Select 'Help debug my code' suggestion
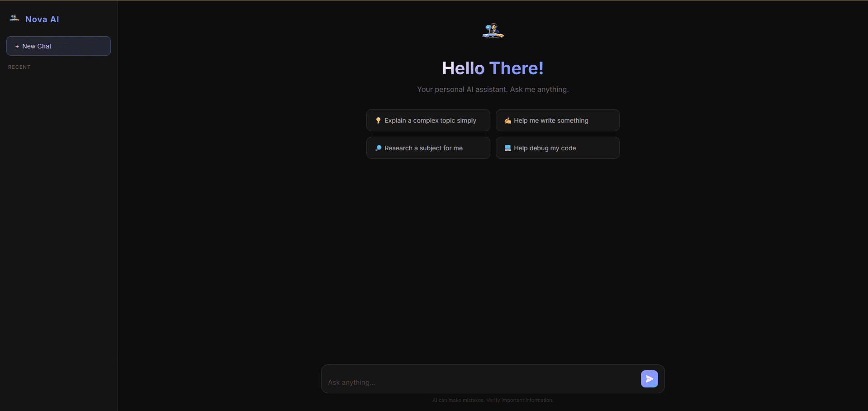The height and width of the screenshot is (411, 868). (x=545, y=148)
